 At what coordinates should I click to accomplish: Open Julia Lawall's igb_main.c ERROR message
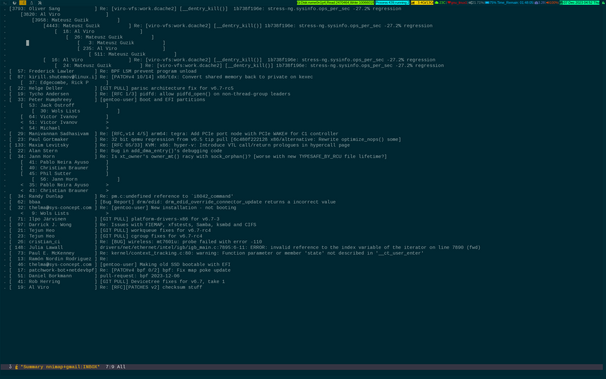point(245,248)
